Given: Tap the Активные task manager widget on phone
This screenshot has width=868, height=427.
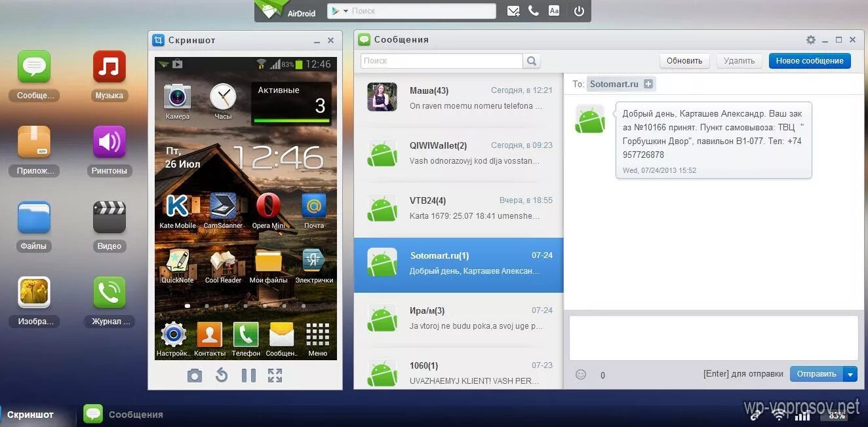Looking at the screenshot, I should 291,103.
